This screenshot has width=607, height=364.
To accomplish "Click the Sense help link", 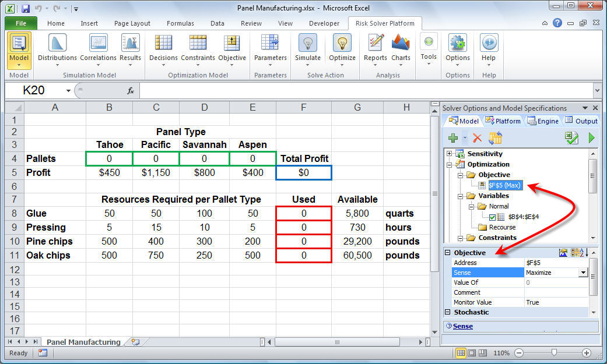I will tap(463, 326).
